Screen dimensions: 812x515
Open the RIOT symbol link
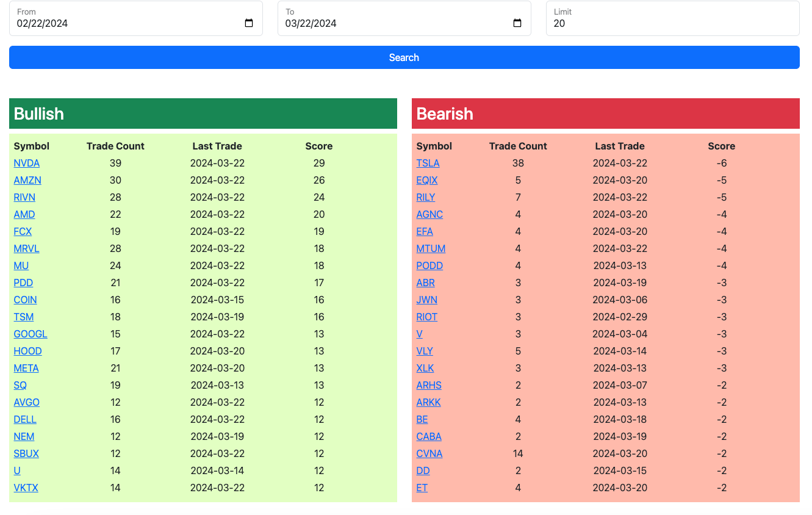[x=427, y=317]
